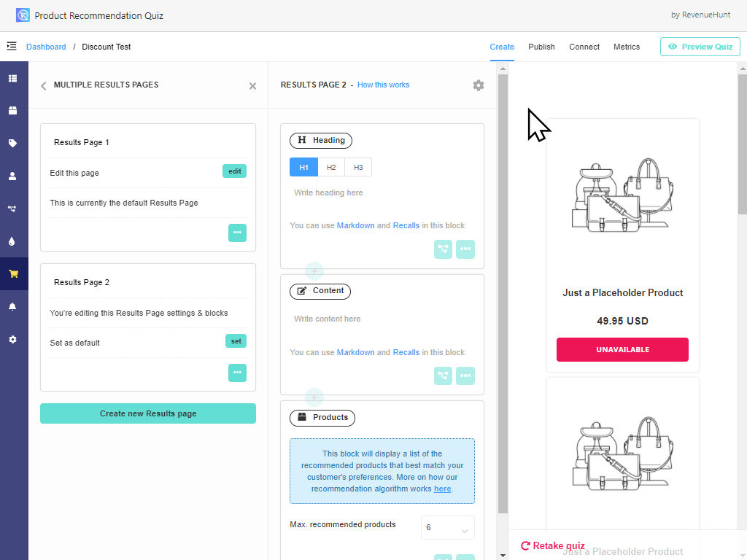Open more options for Results Page 1

click(237, 233)
